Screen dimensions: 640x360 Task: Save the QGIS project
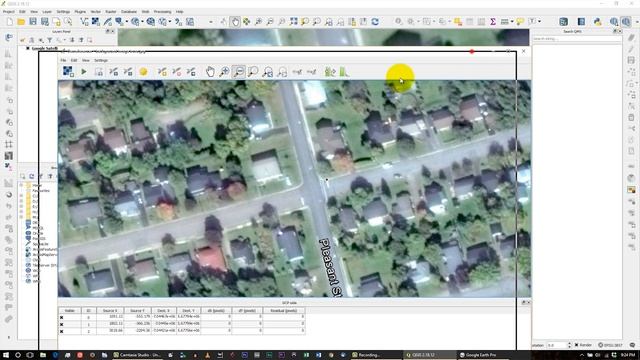33,22
